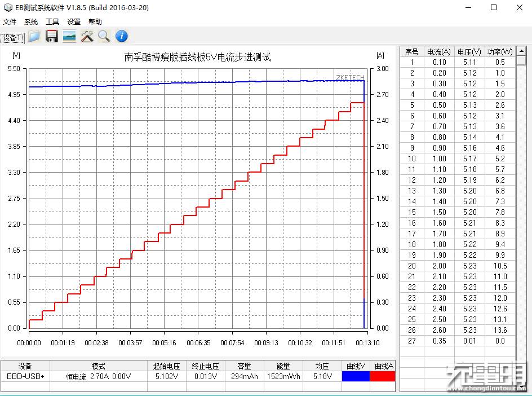Select row 20 with current 2.00
The height and width of the screenshot is (396, 532).
458,266
